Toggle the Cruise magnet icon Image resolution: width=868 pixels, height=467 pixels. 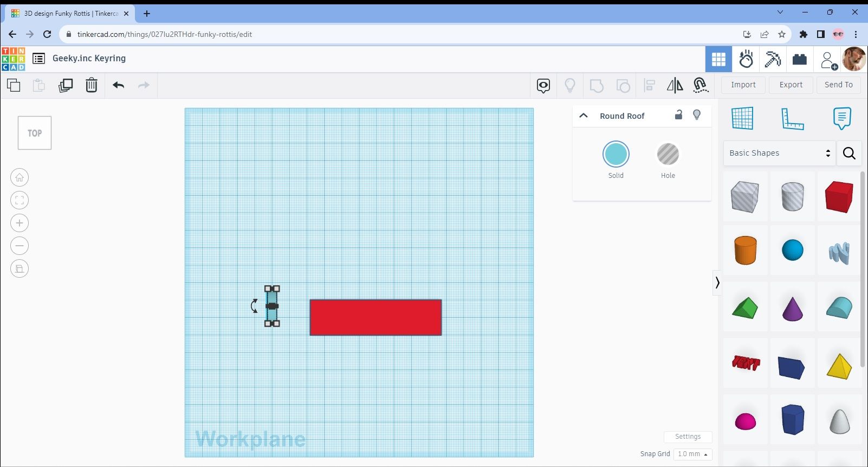tap(701, 85)
